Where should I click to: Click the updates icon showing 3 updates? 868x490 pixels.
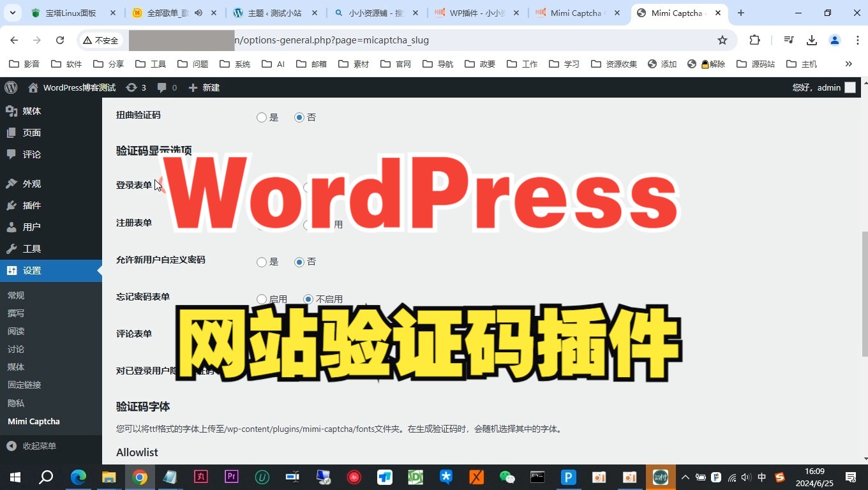(132, 87)
